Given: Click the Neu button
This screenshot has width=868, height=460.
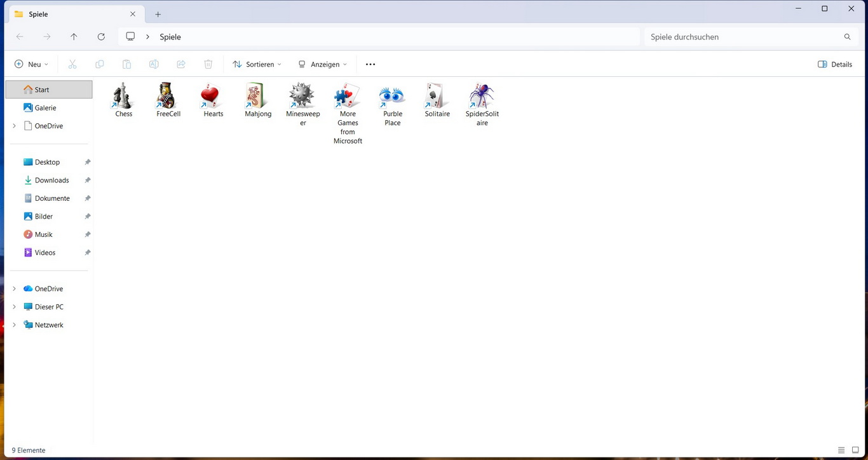Looking at the screenshot, I should [x=31, y=64].
